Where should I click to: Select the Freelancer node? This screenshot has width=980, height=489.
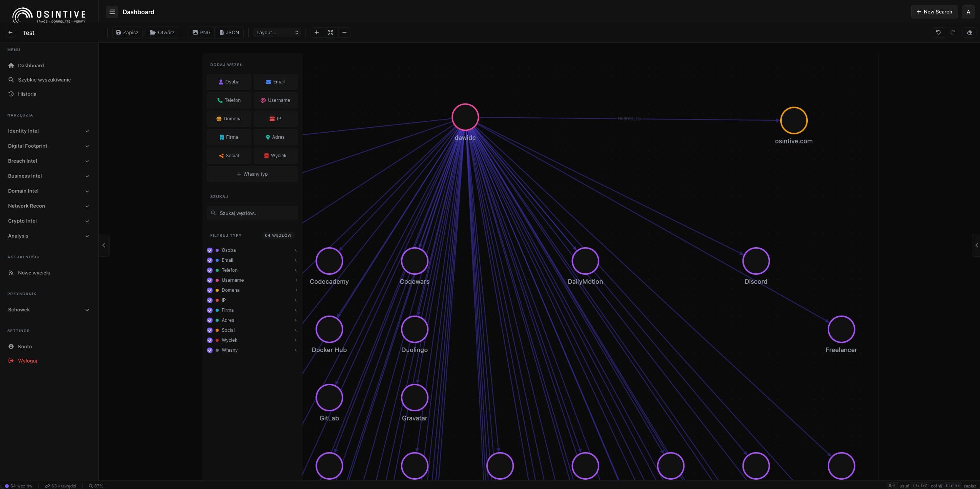(841, 329)
